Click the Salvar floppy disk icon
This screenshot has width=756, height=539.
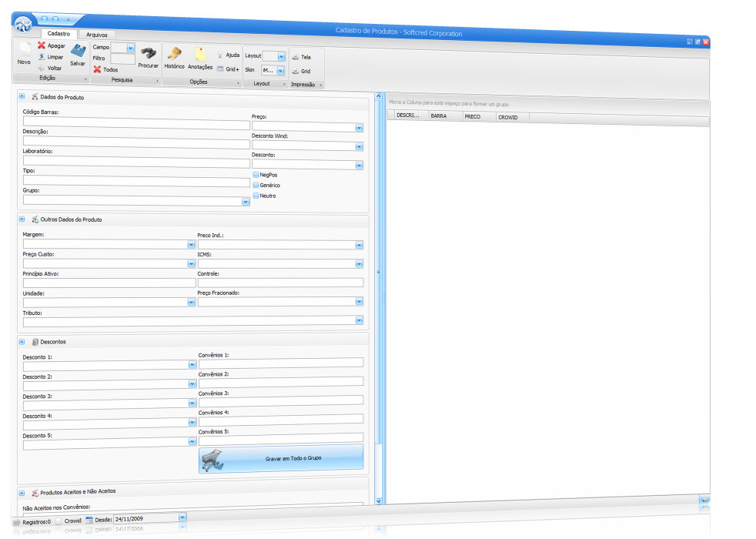point(78,51)
